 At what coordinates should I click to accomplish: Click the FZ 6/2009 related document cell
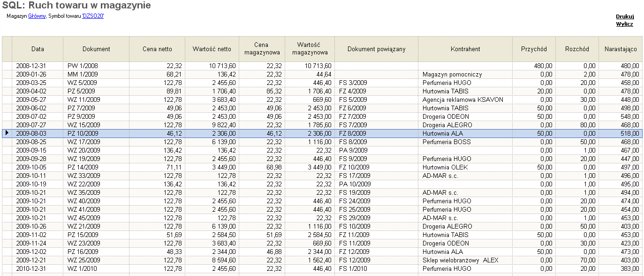(x=376, y=108)
